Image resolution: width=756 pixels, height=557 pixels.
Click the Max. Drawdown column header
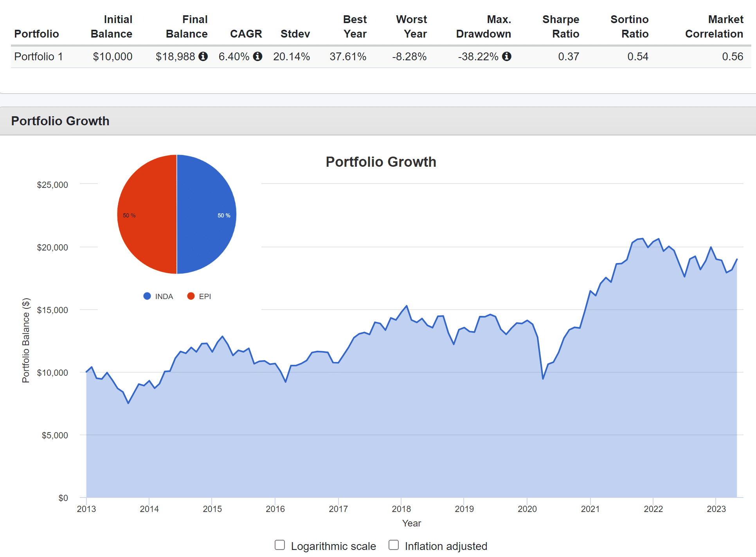point(484,27)
